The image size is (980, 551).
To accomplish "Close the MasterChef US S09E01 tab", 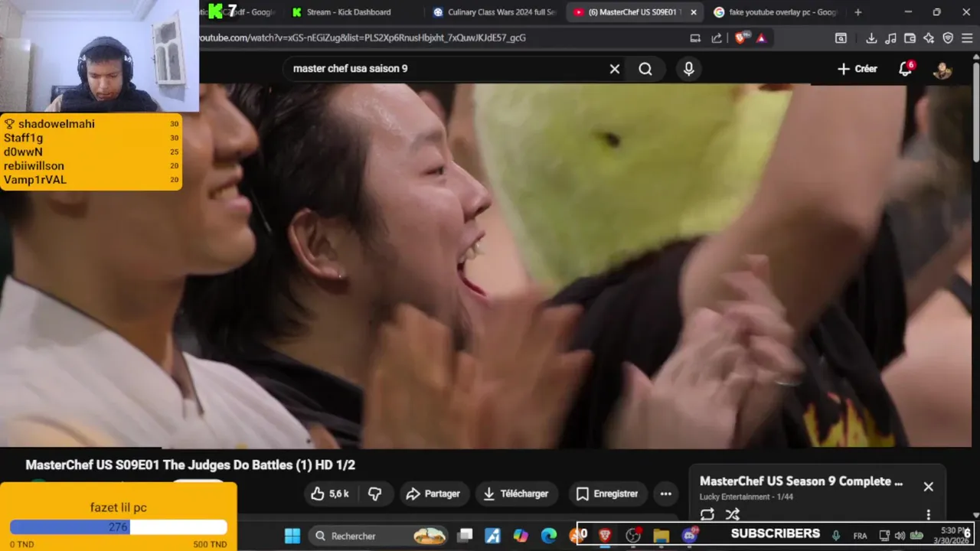I will pyautogui.click(x=694, y=12).
